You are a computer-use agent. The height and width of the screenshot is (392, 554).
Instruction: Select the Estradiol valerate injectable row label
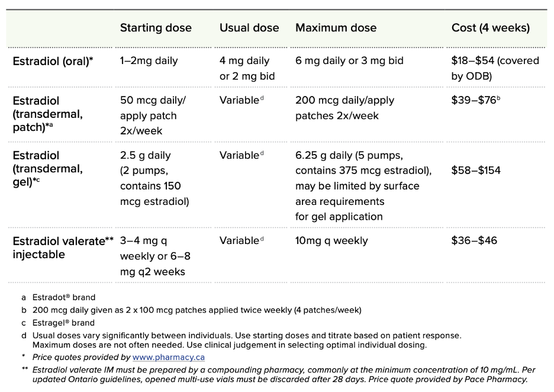[63, 248]
